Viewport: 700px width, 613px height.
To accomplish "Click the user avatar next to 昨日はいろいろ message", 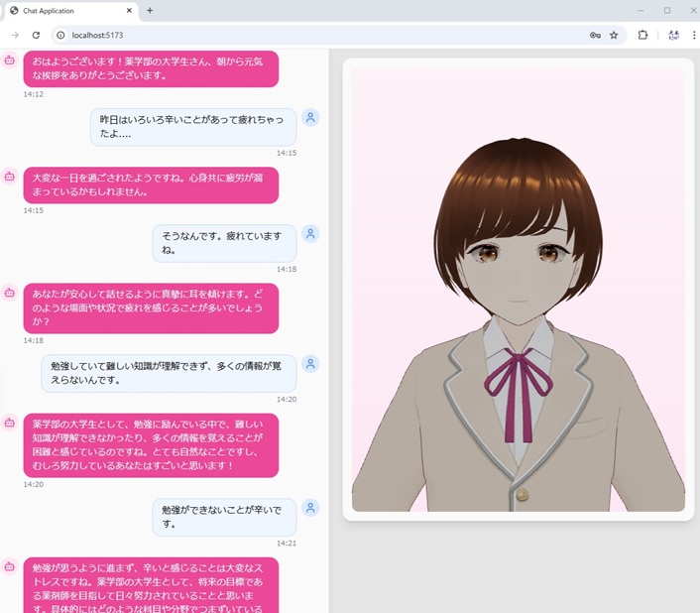I will [x=310, y=117].
